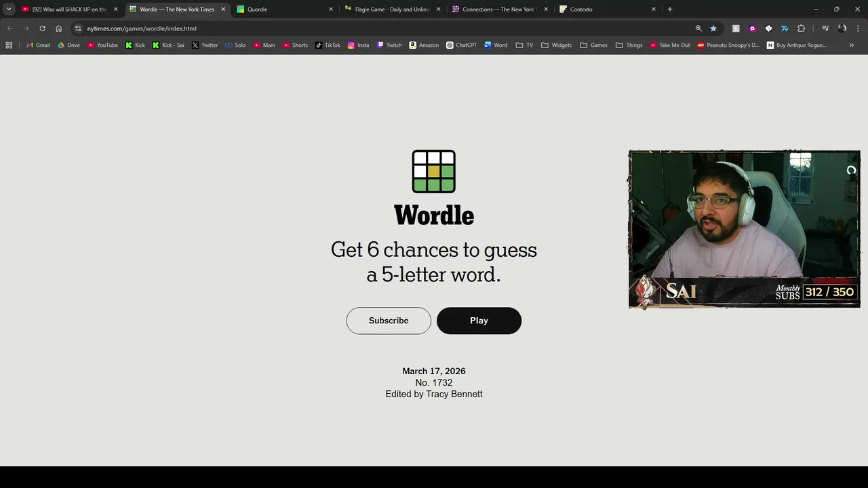868x488 pixels.
Task: Click the Wordle grid logo
Action: coord(434,171)
